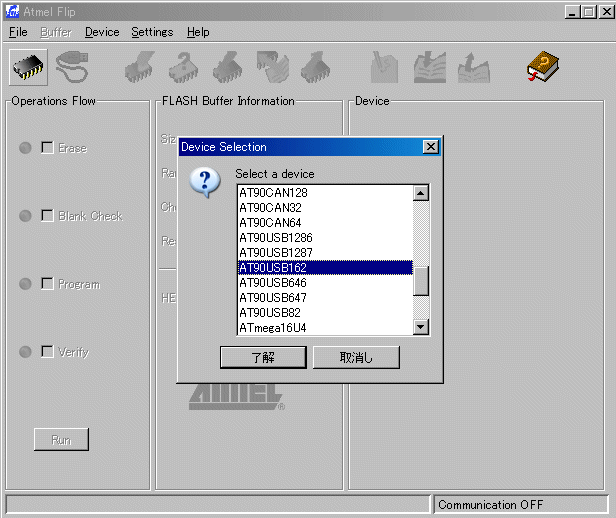Click the device list scroll up arrow
The image size is (616, 518).
tap(421, 193)
